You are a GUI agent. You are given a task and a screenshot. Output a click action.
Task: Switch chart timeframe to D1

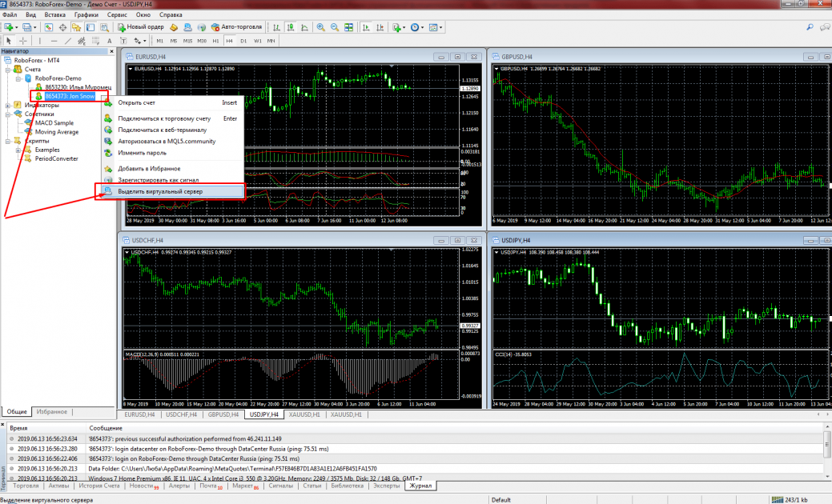(243, 40)
